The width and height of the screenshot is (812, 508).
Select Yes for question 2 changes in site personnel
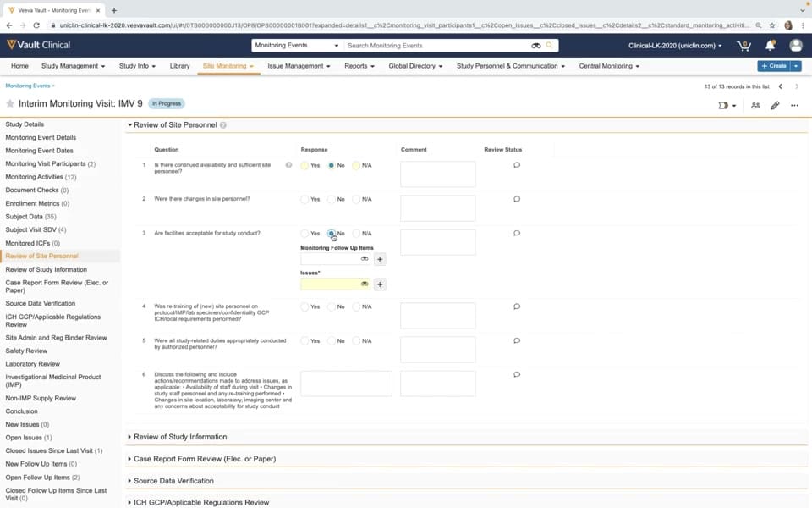coord(304,200)
